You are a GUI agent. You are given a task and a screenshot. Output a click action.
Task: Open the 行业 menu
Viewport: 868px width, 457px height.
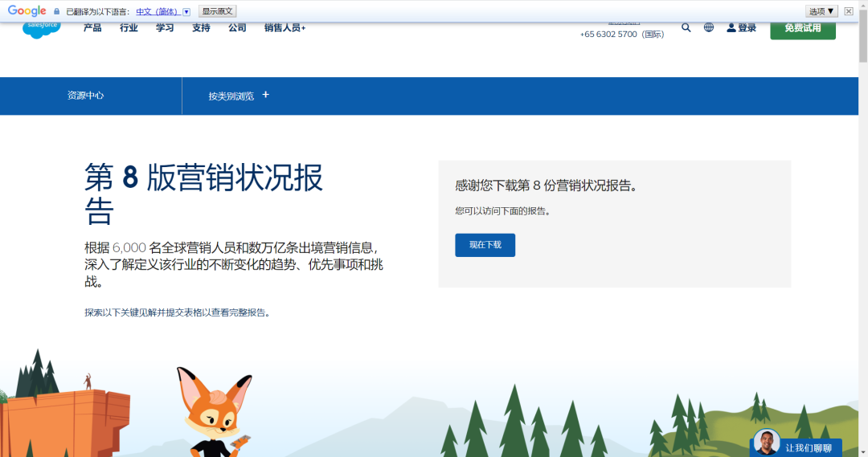coord(129,27)
